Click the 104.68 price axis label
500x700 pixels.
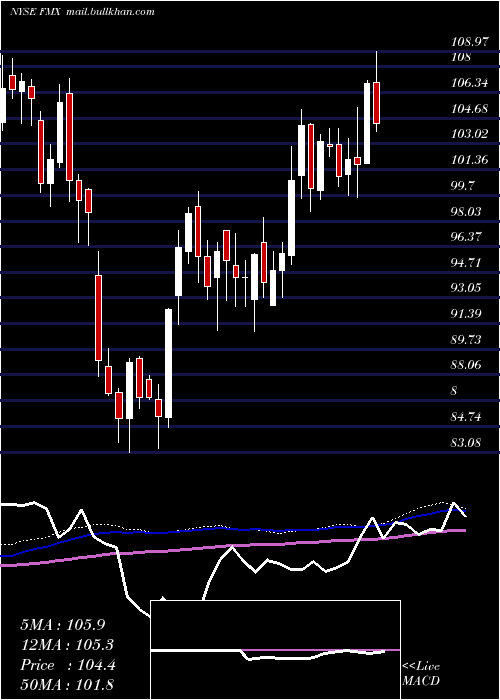tap(469, 108)
